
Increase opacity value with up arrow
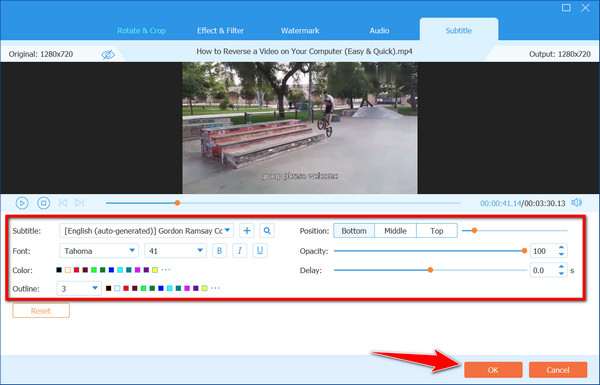coord(561,248)
